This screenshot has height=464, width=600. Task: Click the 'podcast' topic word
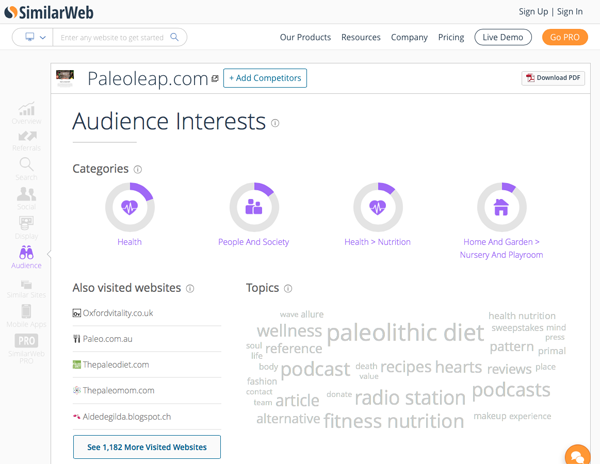315,370
